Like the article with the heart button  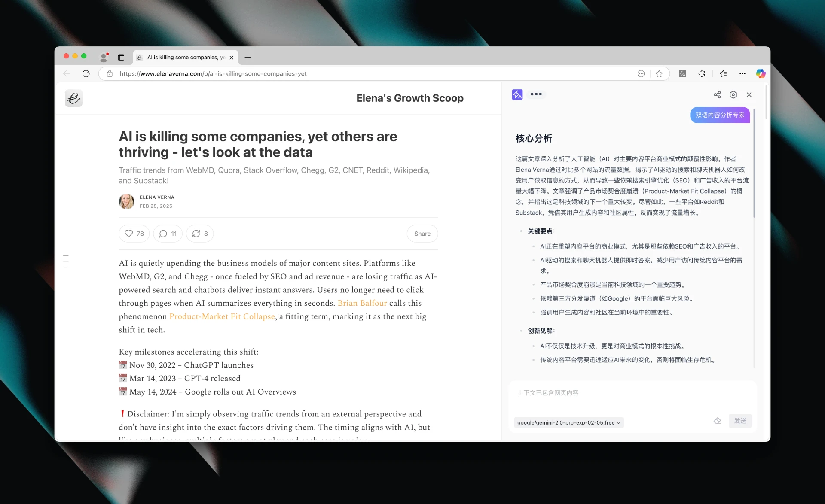point(134,234)
